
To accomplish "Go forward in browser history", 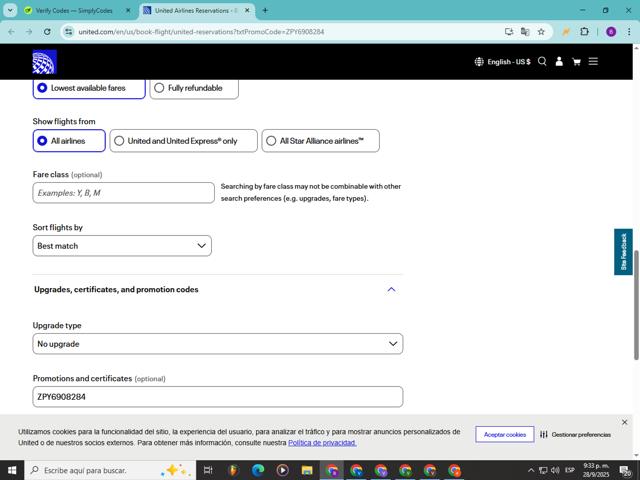I will point(29,32).
